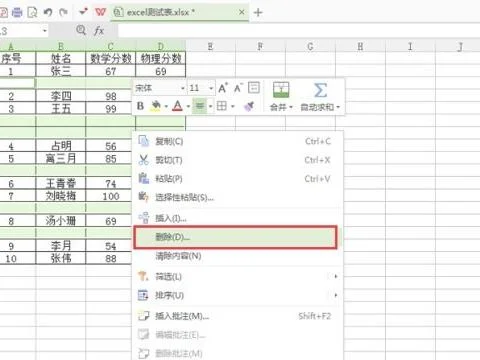The width and height of the screenshot is (480, 360).
Task: Decrease font size with A- icon
Action: pos(238,88)
